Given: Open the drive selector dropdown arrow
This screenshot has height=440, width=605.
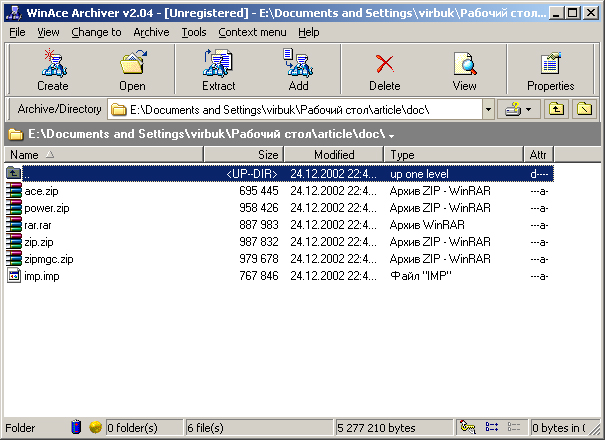Looking at the screenshot, I should point(529,110).
